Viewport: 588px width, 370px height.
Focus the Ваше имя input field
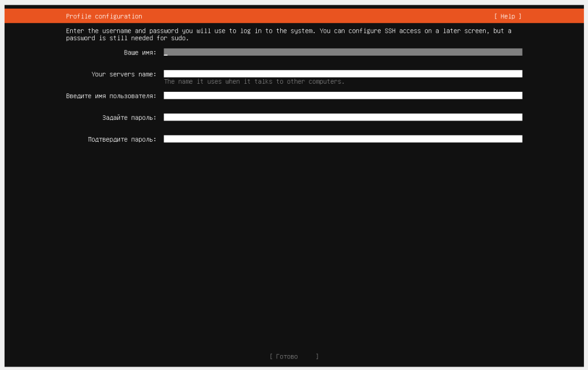343,52
